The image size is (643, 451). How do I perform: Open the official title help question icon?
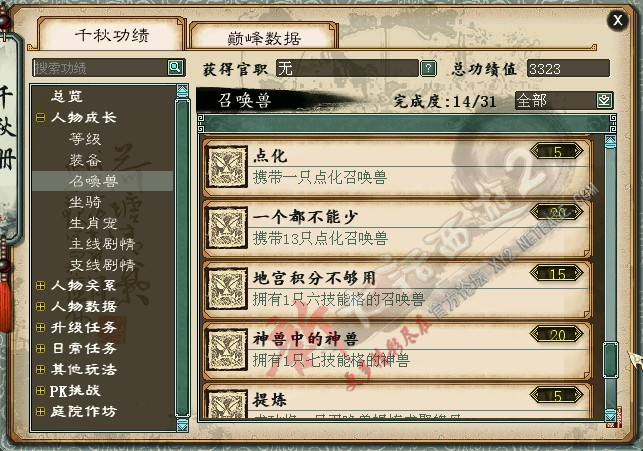tap(428, 68)
